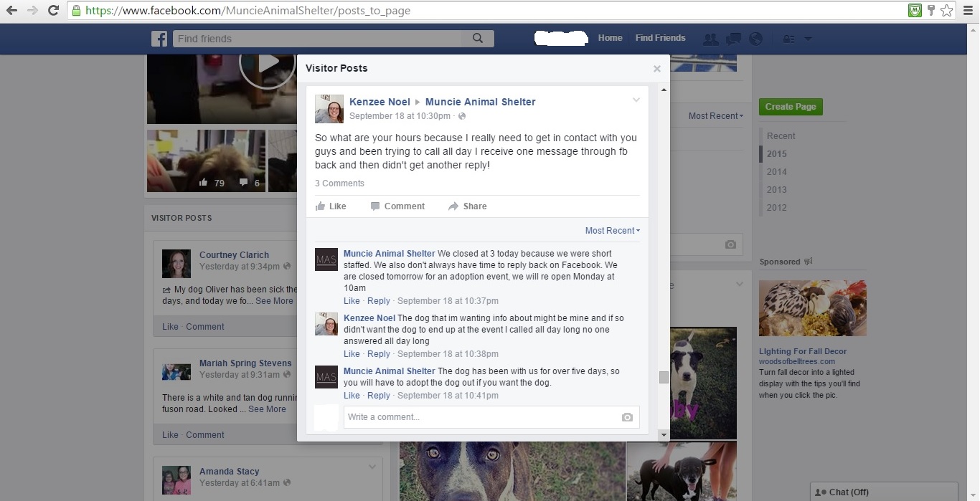
Task: Open the Chrome hamburger menu
Action: click(x=968, y=11)
